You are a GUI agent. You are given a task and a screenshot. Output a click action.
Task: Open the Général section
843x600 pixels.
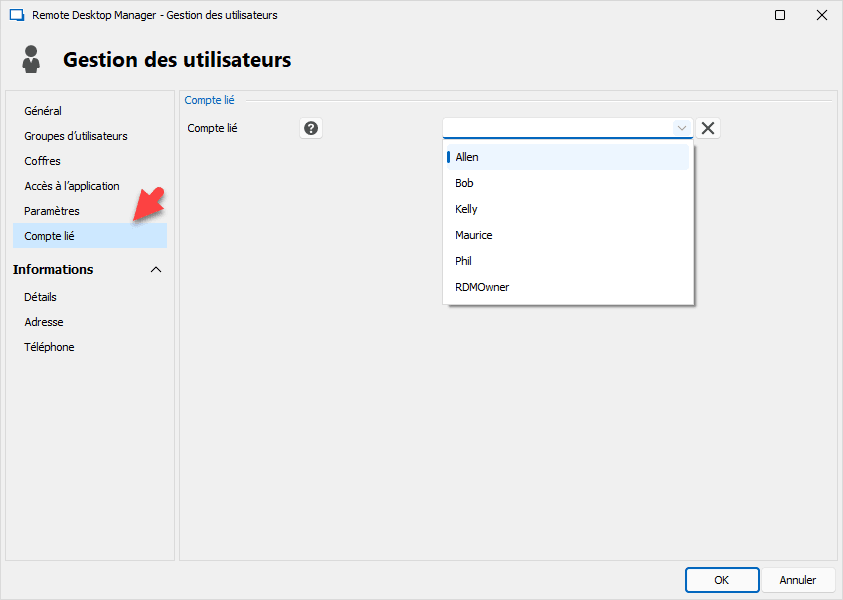[x=43, y=111]
